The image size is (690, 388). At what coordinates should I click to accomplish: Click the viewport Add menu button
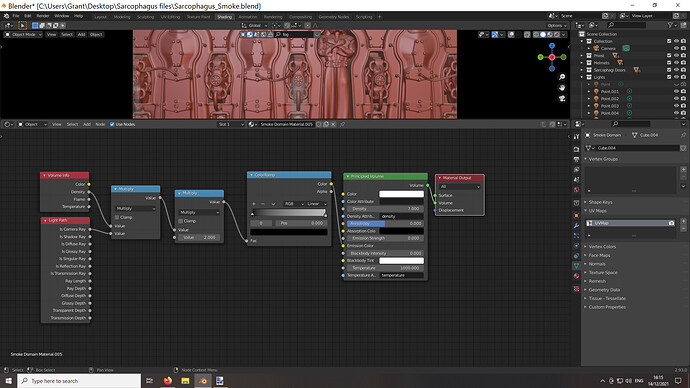tap(81, 34)
